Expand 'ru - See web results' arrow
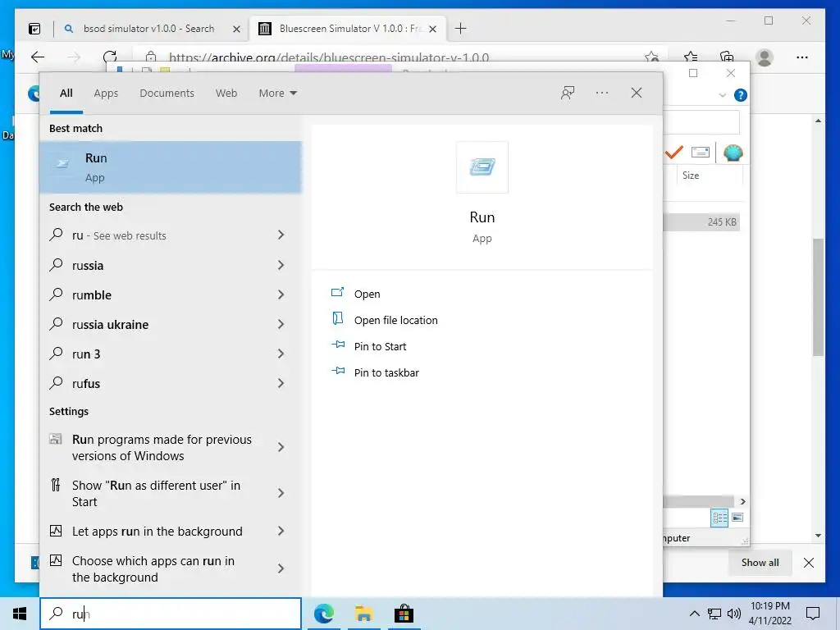The height and width of the screenshot is (630, 840). pos(281,235)
